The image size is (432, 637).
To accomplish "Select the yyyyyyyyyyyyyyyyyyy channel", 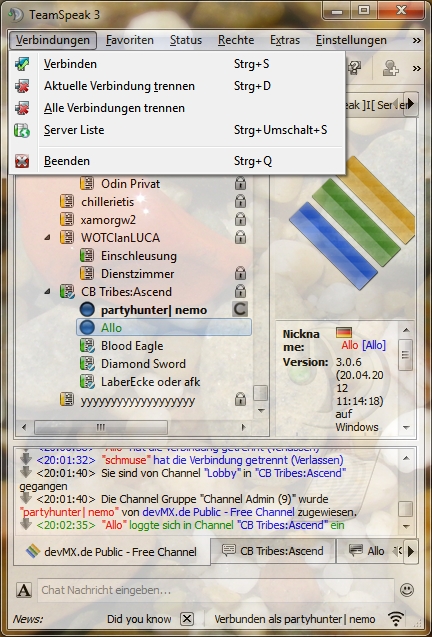I will 137,401.
